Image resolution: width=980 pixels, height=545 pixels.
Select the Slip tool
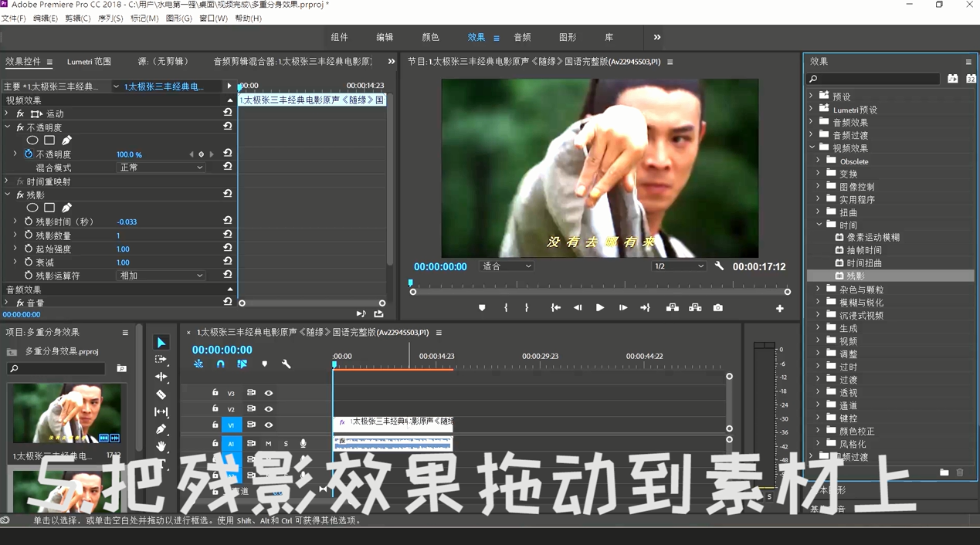(x=161, y=412)
